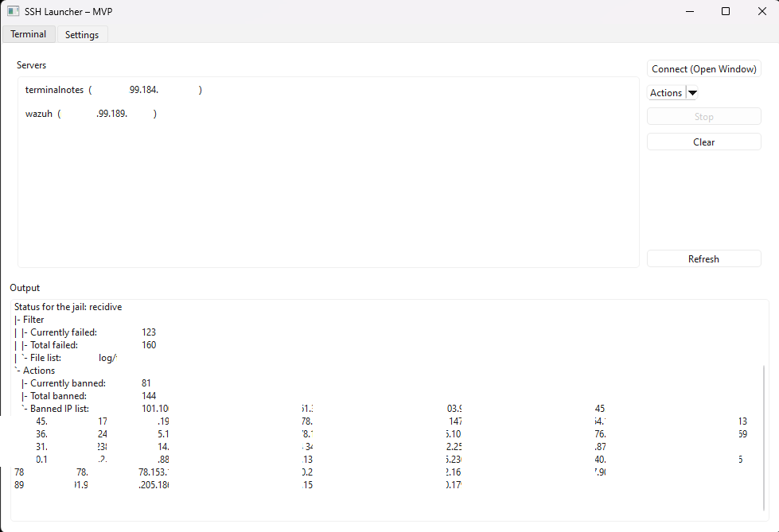Screen dimensions: 779x532
Task: Select the Terminal tab
Action: [29, 34]
